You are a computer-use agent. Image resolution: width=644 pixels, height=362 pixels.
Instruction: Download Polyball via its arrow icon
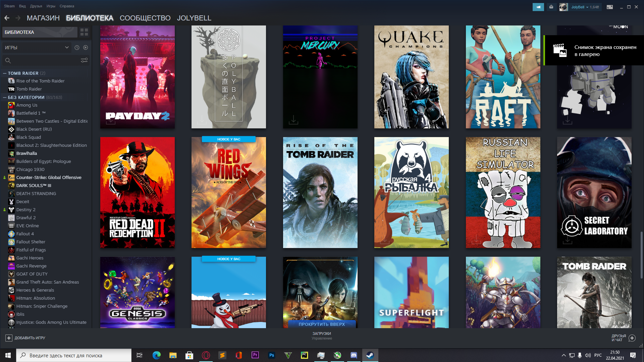(x=202, y=120)
